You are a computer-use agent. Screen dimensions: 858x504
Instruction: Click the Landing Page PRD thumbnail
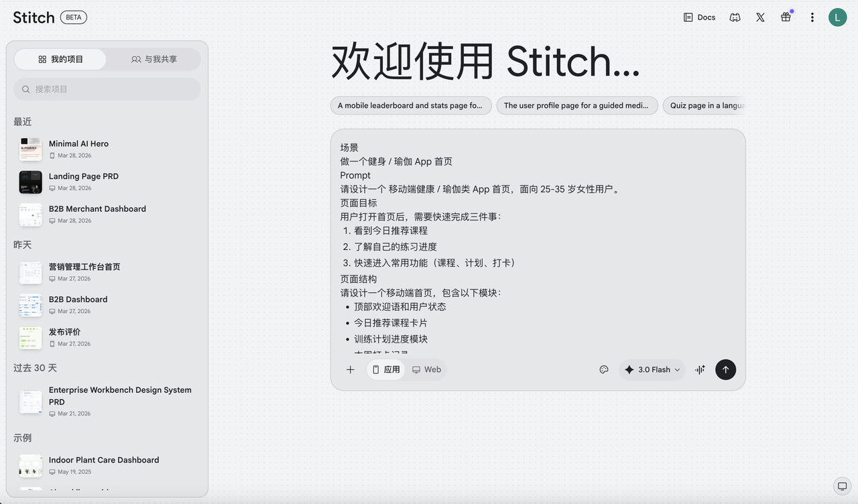click(x=31, y=182)
